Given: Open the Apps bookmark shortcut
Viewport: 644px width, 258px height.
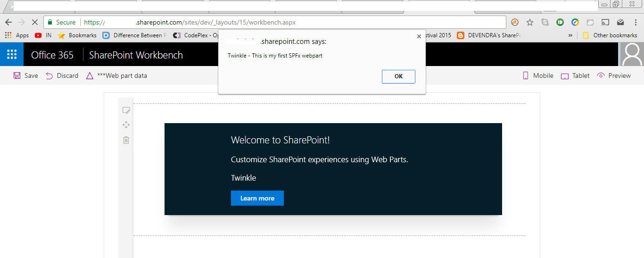Looking at the screenshot, I should 17,35.
